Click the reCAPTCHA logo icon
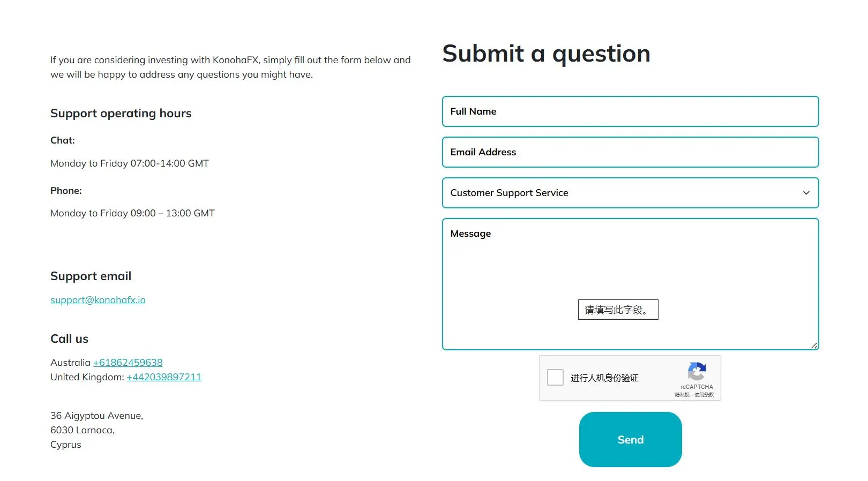This screenshot has width=868, height=481. 697,372
